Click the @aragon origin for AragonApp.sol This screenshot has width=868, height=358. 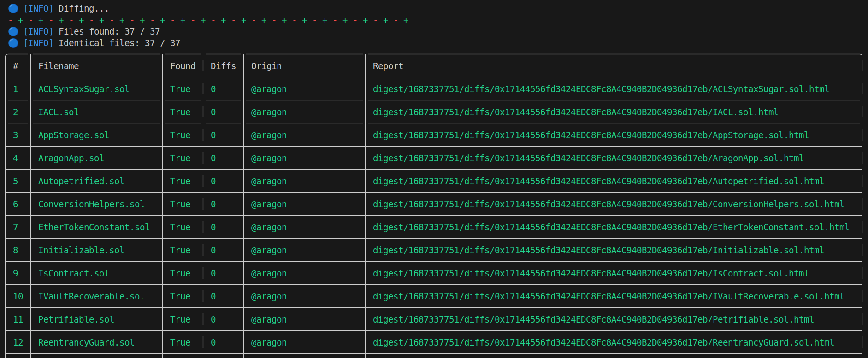click(x=269, y=158)
